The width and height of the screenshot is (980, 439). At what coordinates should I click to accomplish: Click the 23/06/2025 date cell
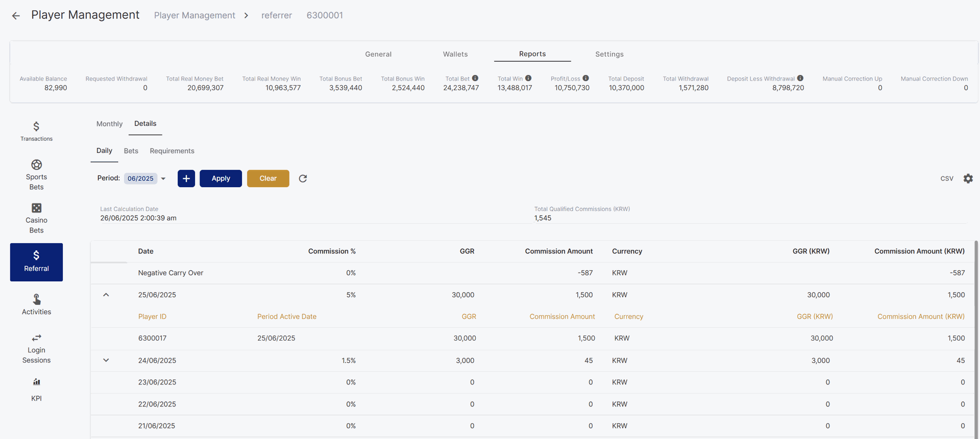point(157,382)
